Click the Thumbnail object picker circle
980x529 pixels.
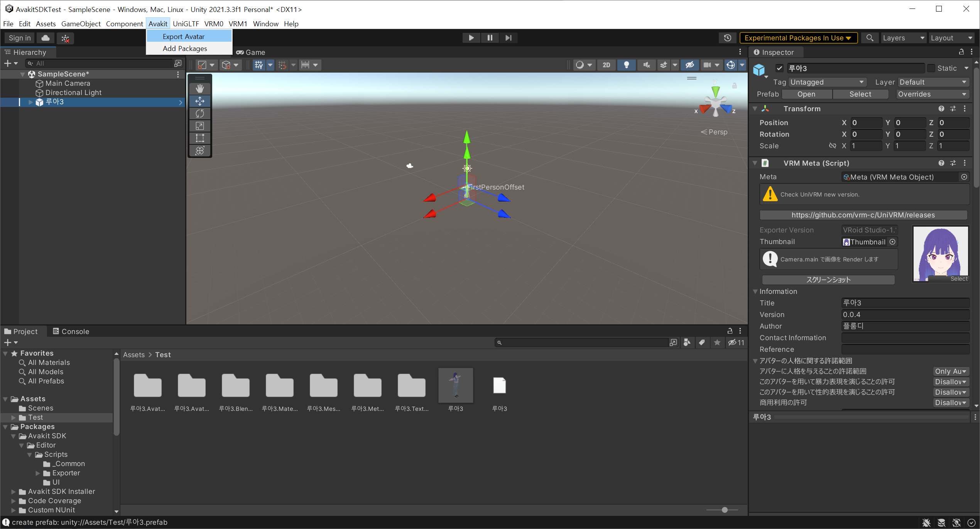point(892,242)
